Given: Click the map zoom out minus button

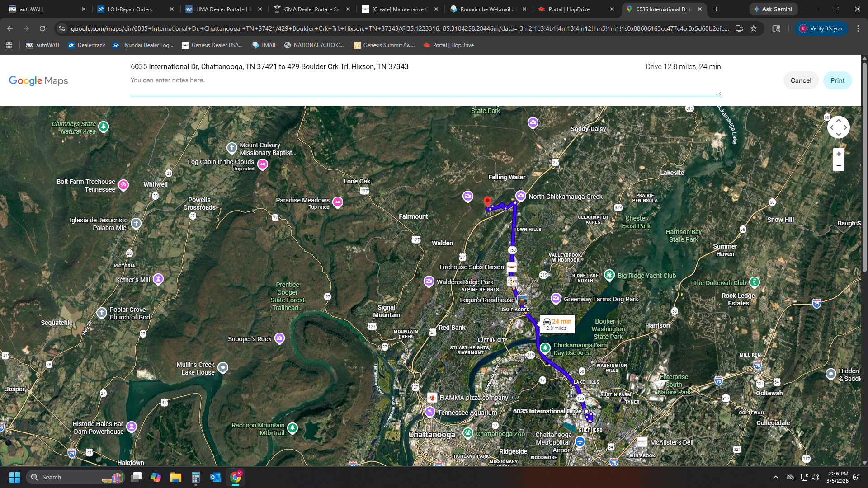Looking at the screenshot, I should pos(839,166).
